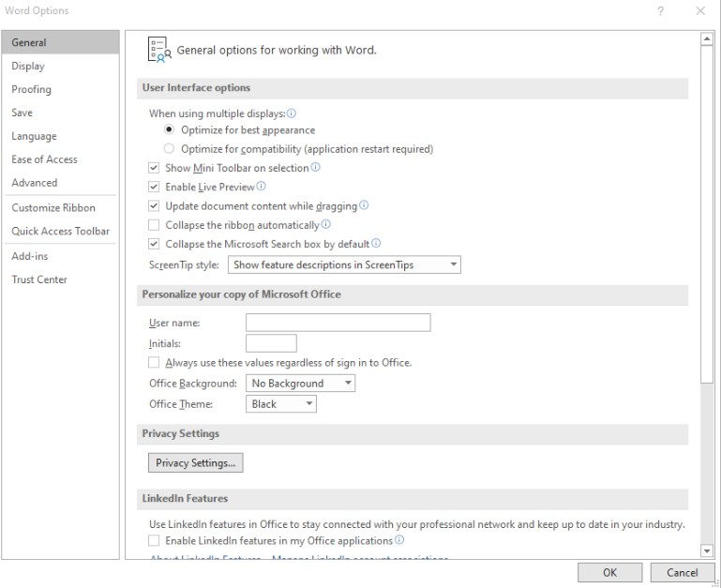721x588 pixels.
Task: Switch to the Proofing category
Action: [32, 89]
